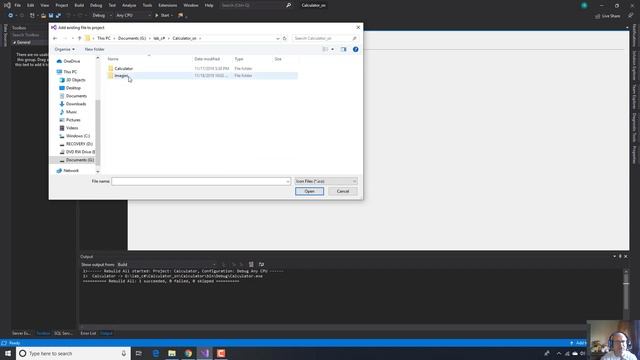Click the dialog's Open button
The width and height of the screenshot is (640, 360).
pyautogui.click(x=309, y=191)
